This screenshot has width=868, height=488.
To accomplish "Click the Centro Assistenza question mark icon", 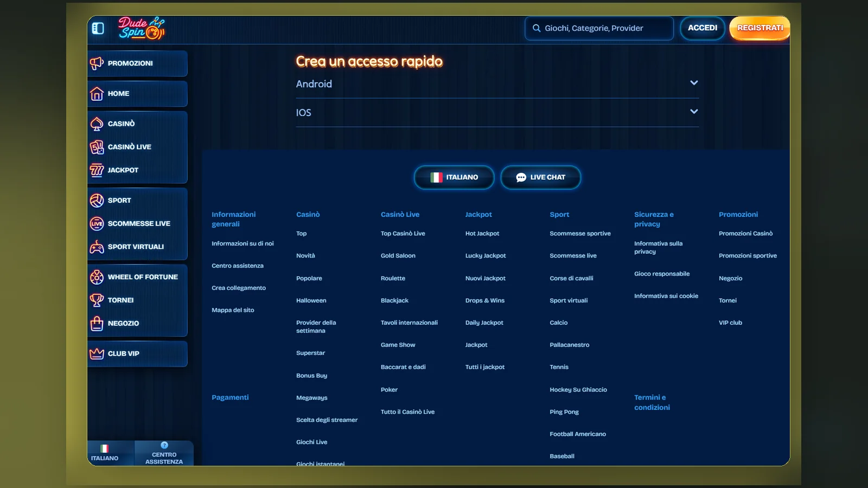I will (164, 445).
